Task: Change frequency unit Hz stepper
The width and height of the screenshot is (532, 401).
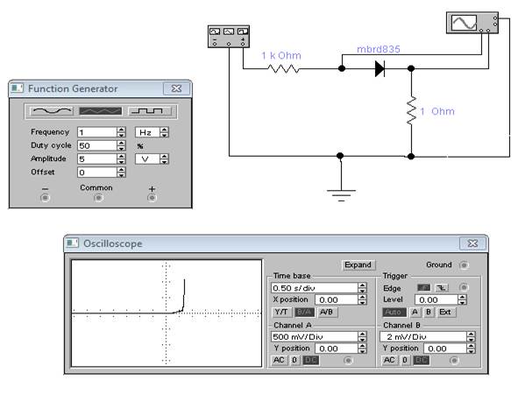Action: pos(164,132)
